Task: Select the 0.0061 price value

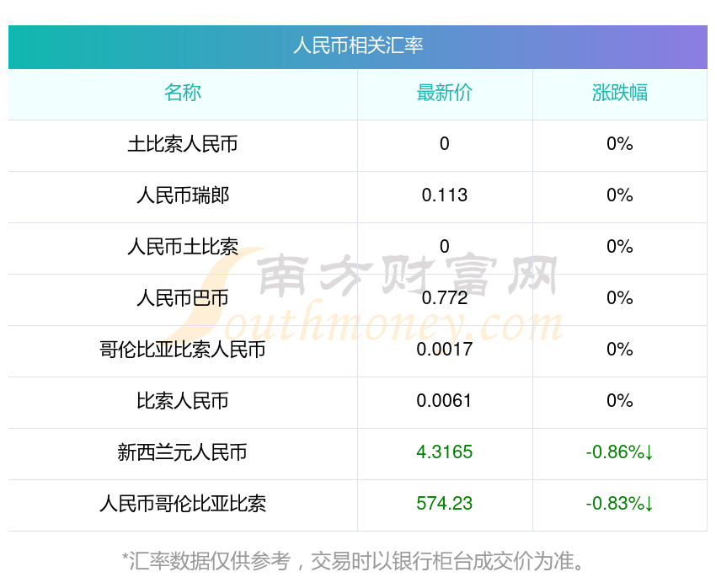Action: (x=444, y=401)
